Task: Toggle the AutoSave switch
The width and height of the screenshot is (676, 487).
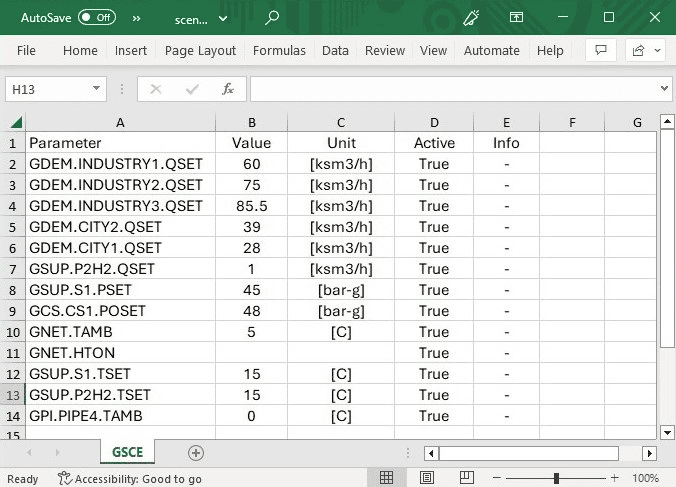Action: pos(96,17)
